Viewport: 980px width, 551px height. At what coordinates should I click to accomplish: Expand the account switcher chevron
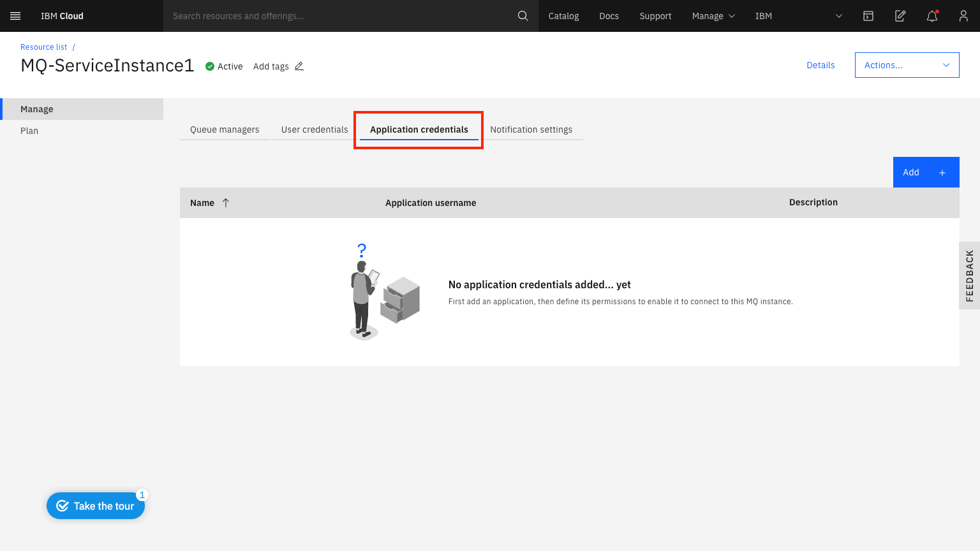[838, 16]
